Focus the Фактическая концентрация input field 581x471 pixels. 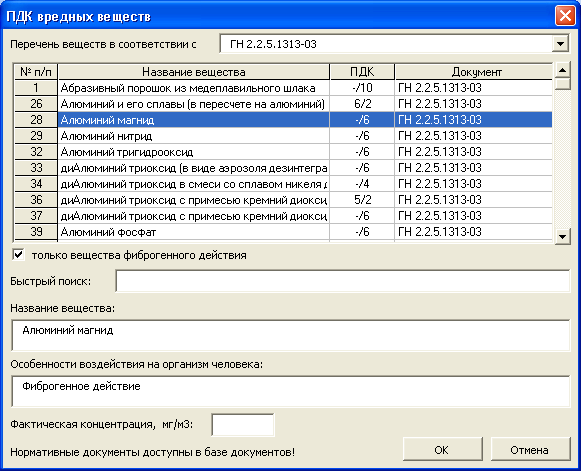(x=243, y=425)
